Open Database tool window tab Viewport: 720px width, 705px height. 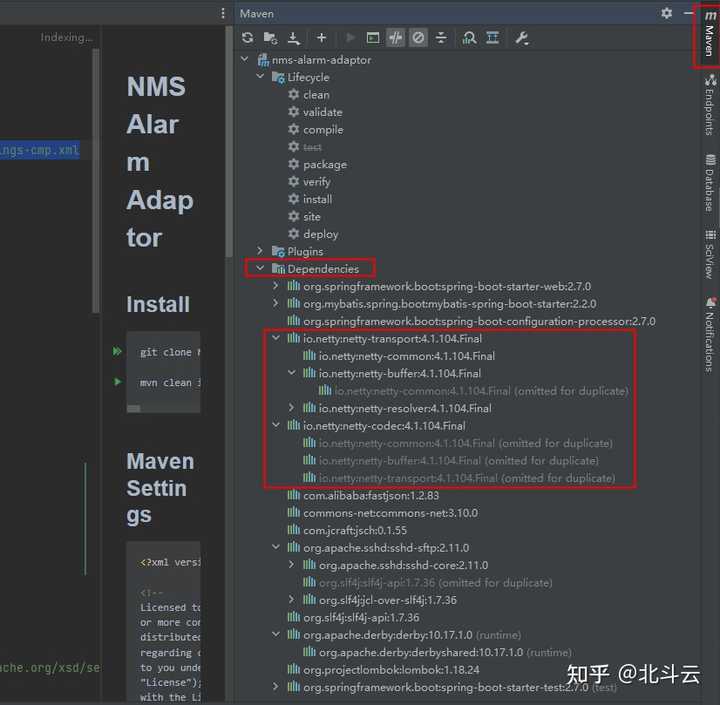click(x=710, y=183)
